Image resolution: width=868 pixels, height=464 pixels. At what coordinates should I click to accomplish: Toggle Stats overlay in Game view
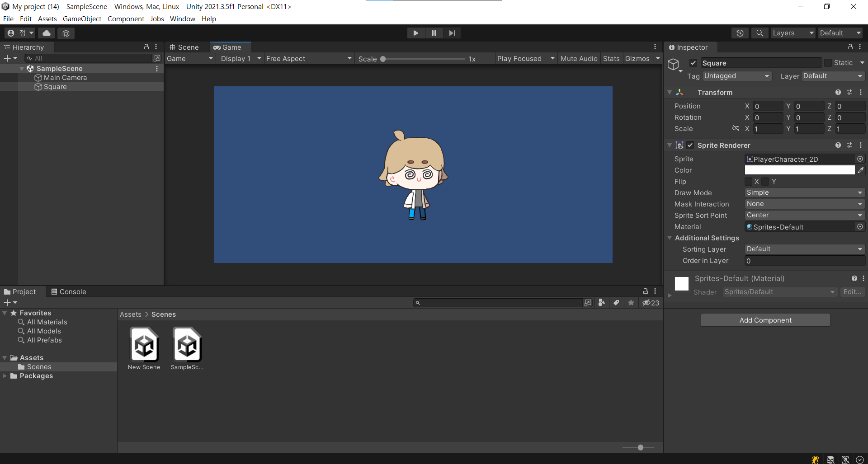[611, 59]
